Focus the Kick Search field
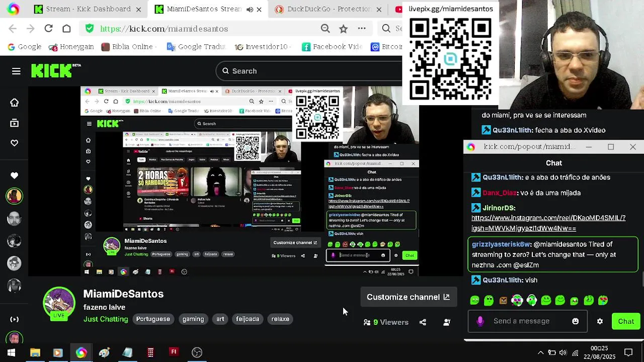 coord(309,71)
